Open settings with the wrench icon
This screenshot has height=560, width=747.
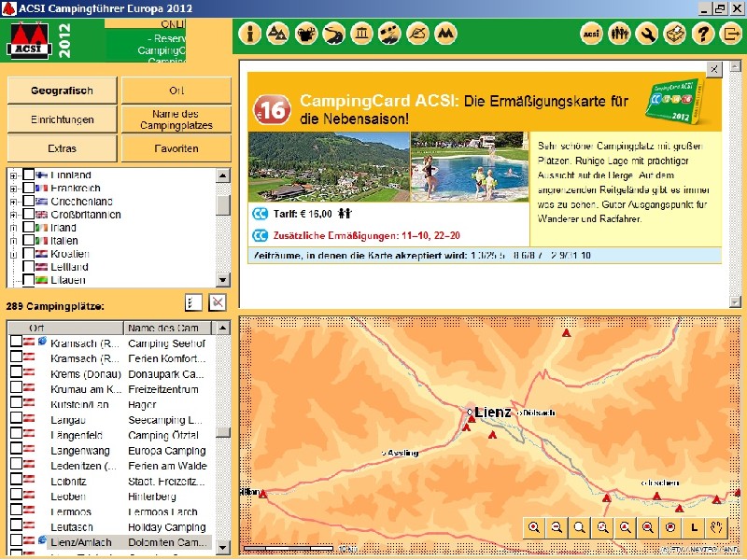coord(646,35)
